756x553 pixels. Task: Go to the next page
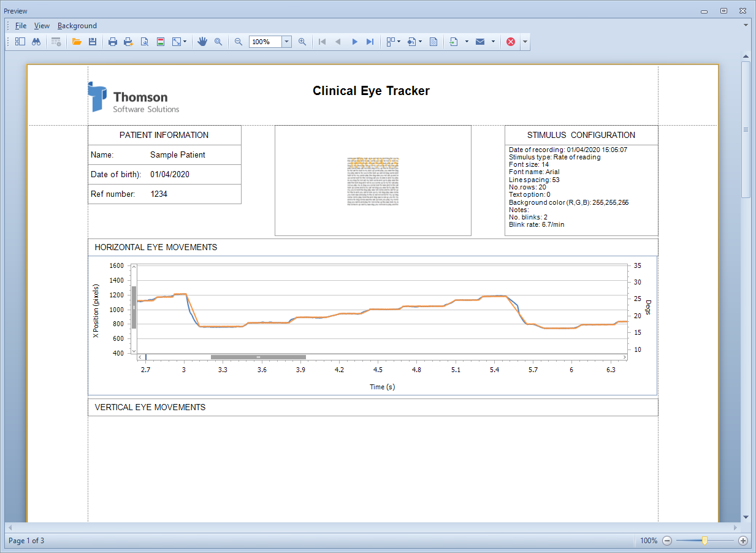point(354,42)
